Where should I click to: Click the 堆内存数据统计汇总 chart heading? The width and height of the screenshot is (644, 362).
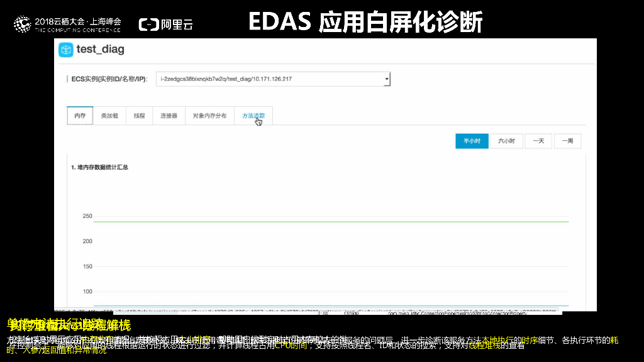[99, 167]
